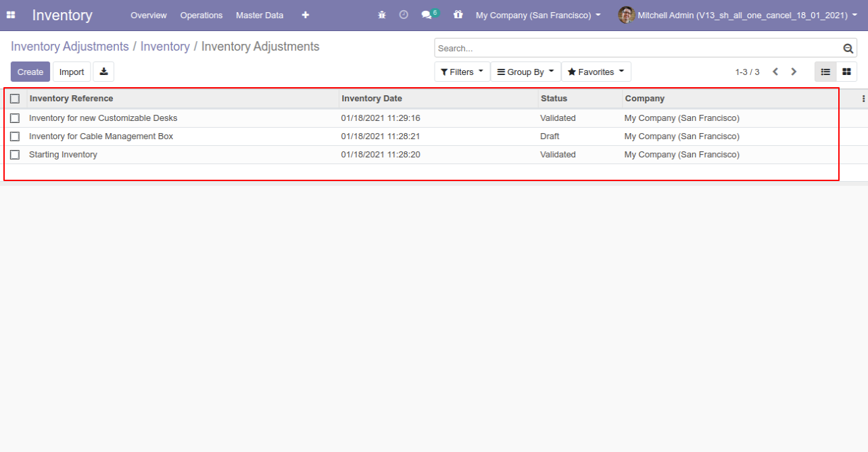The width and height of the screenshot is (868, 452).
Task: Go to Inventory breadcrumb link
Action: pos(165,47)
